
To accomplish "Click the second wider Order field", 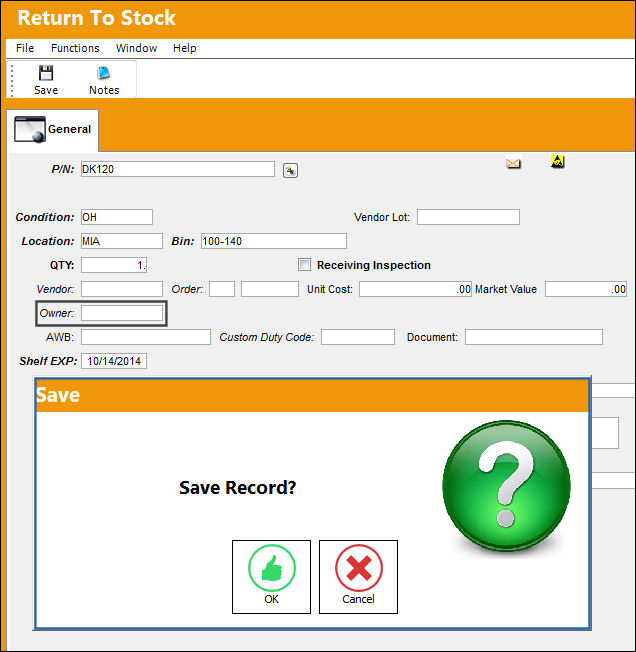I will pos(270,289).
